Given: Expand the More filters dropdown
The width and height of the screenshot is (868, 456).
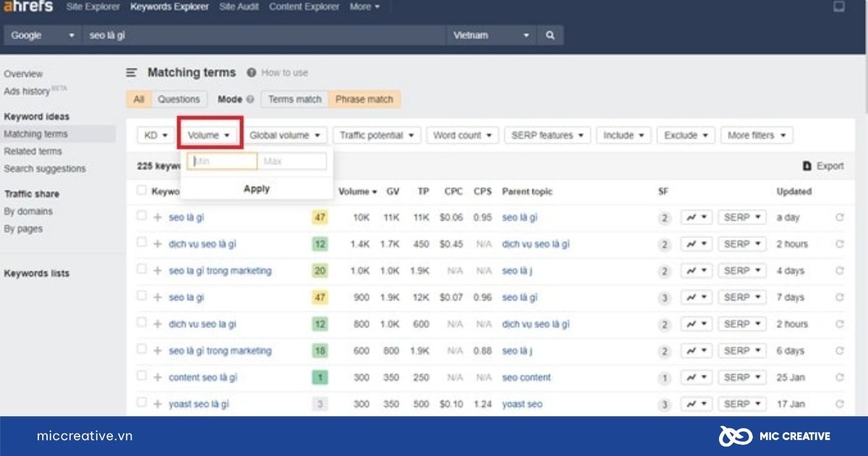Looking at the screenshot, I should [757, 135].
